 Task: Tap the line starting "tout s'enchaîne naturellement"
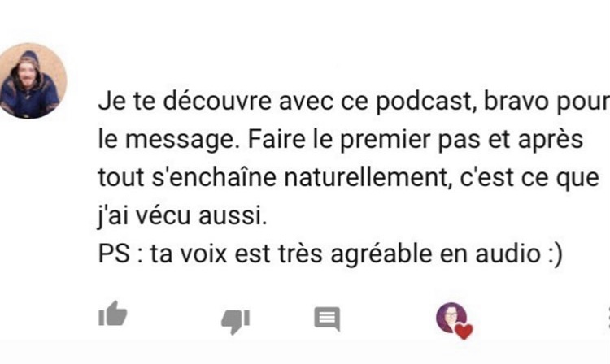click(x=348, y=178)
